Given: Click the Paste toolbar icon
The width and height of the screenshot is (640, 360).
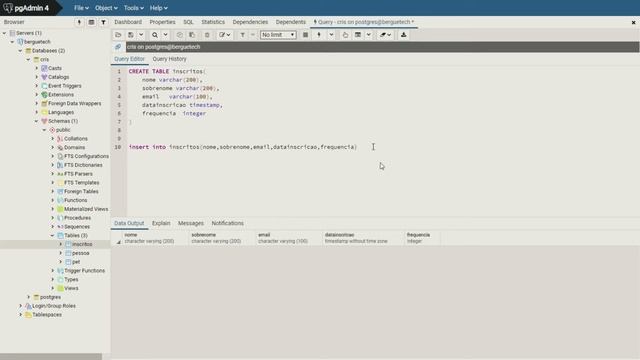Looking at the screenshot, I should coord(192,35).
